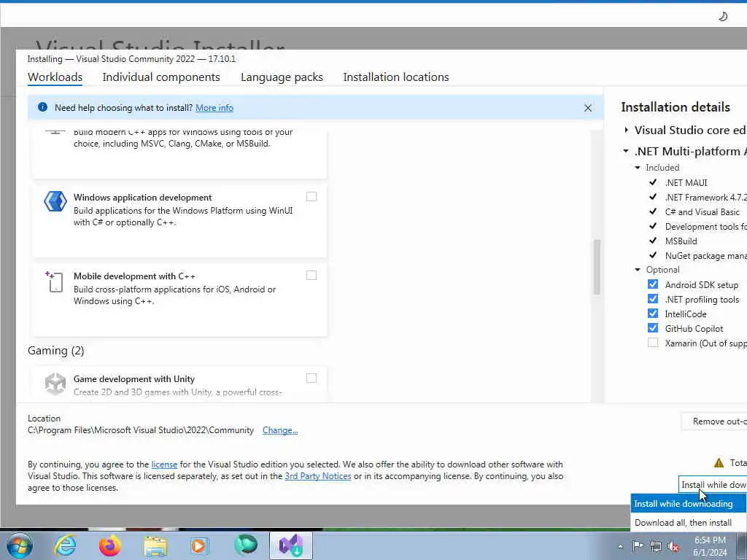Image resolution: width=747 pixels, height=560 pixels.
Task: Open the network tray icon
Action: (656, 546)
